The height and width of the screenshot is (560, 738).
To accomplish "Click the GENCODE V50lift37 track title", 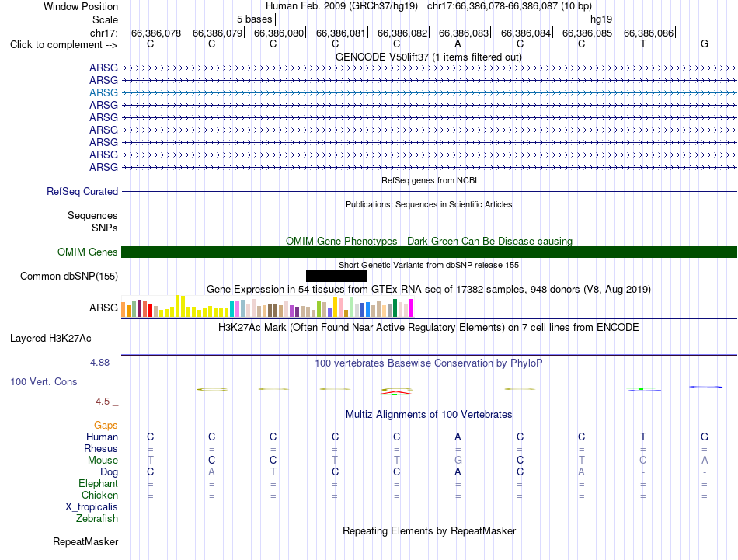I will point(429,57).
